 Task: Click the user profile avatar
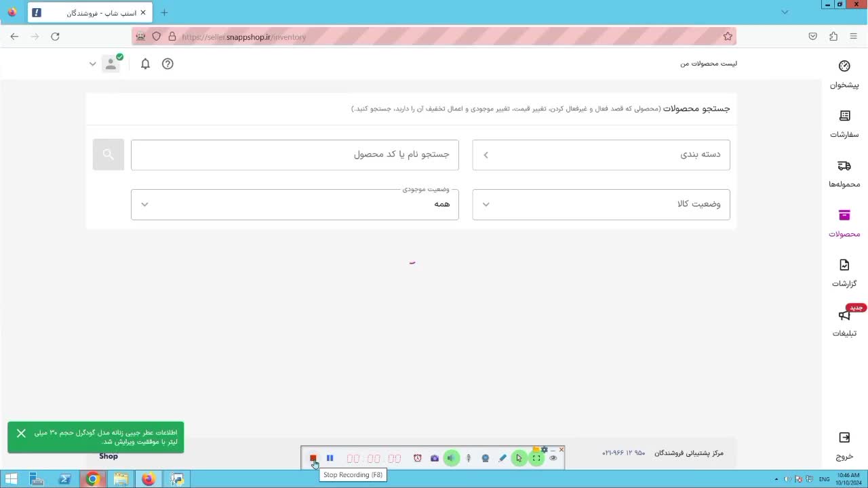click(111, 64)
